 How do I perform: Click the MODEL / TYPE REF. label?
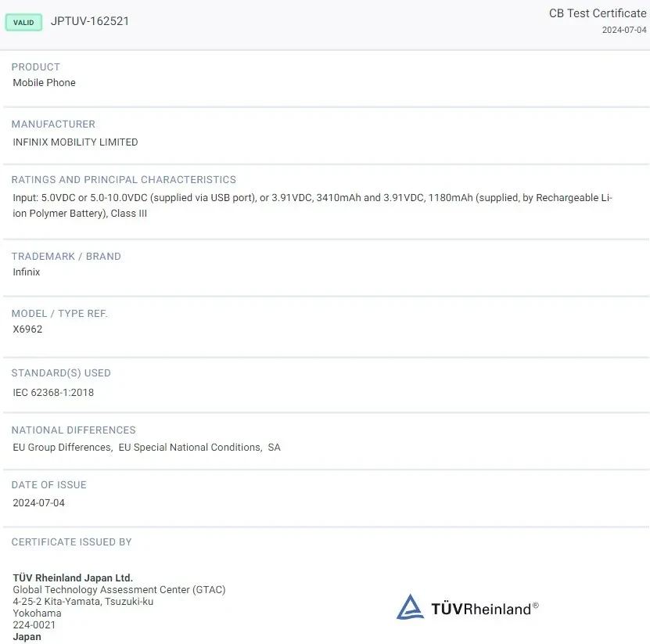pos(59,314)
